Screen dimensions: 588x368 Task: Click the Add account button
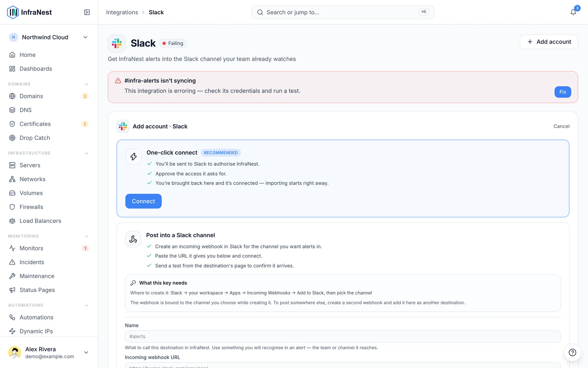click(x=549, y=42)
